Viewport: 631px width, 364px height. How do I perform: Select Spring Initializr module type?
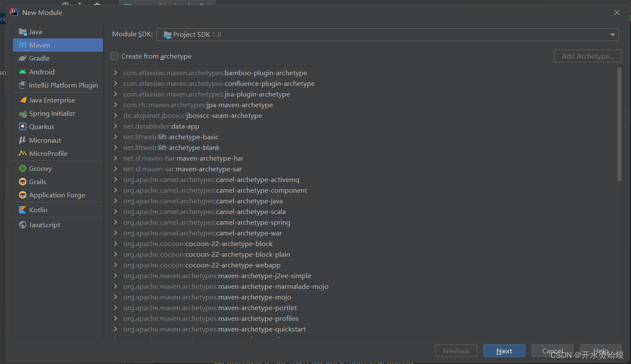(58, 114)
